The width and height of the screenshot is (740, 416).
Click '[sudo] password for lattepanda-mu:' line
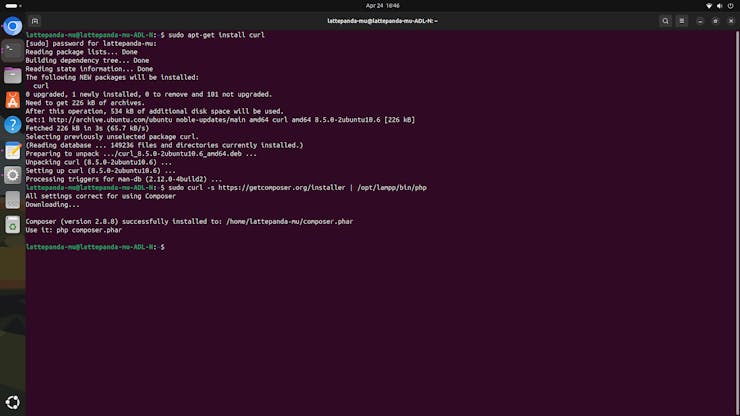pos(91,43)
